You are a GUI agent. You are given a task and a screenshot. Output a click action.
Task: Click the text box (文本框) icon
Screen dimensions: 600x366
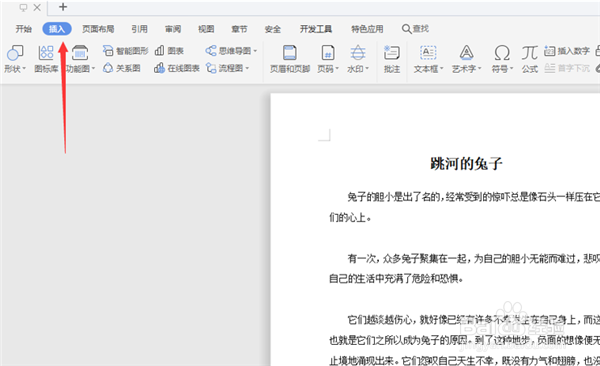[x=428, y=53]
